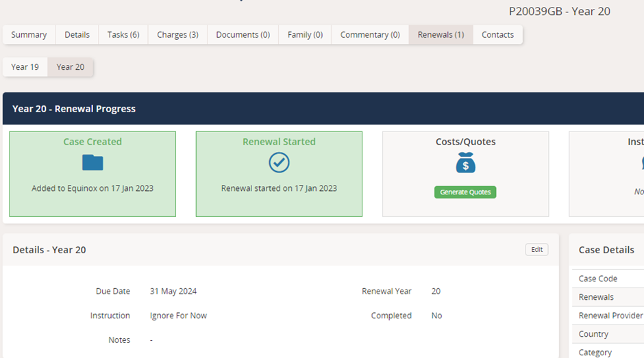
Task: Click the Renewal Year label
Action: [x=386, y=291]
